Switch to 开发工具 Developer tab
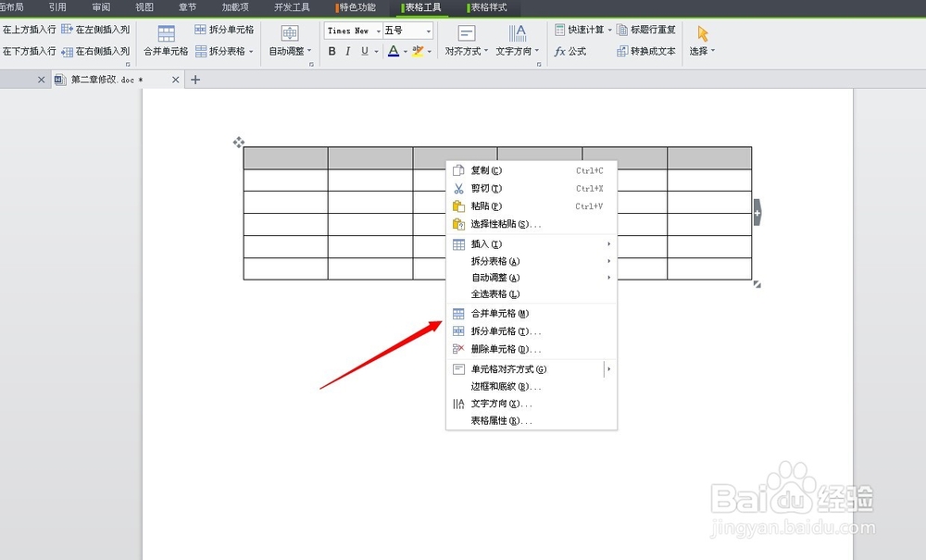The width and height of the screenshot is (926, 560). [x=292, y=7]
